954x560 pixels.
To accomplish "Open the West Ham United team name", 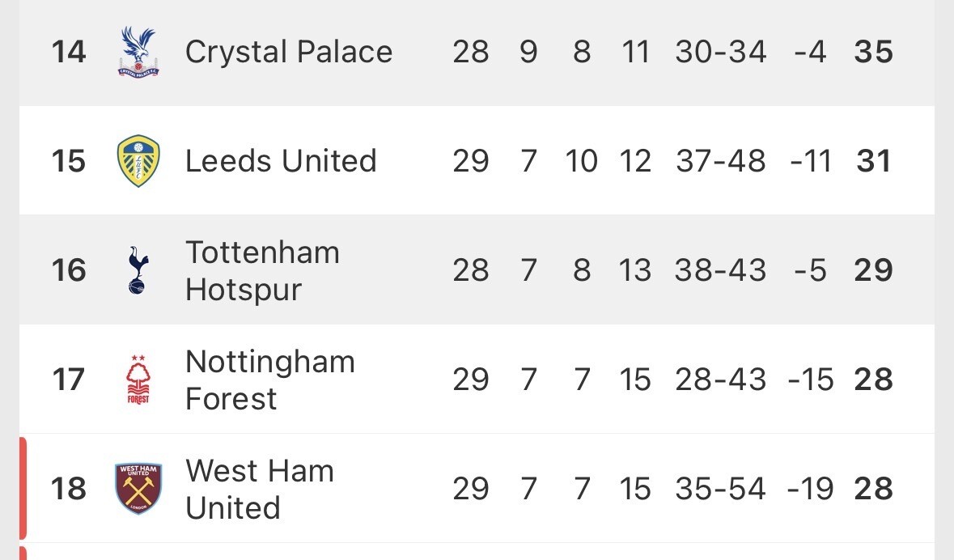I will (260, 490).
